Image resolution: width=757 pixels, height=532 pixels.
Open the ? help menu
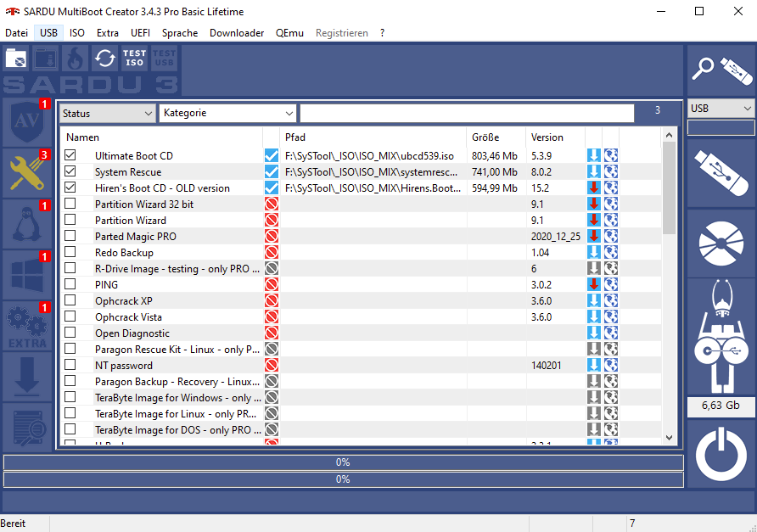383,33
